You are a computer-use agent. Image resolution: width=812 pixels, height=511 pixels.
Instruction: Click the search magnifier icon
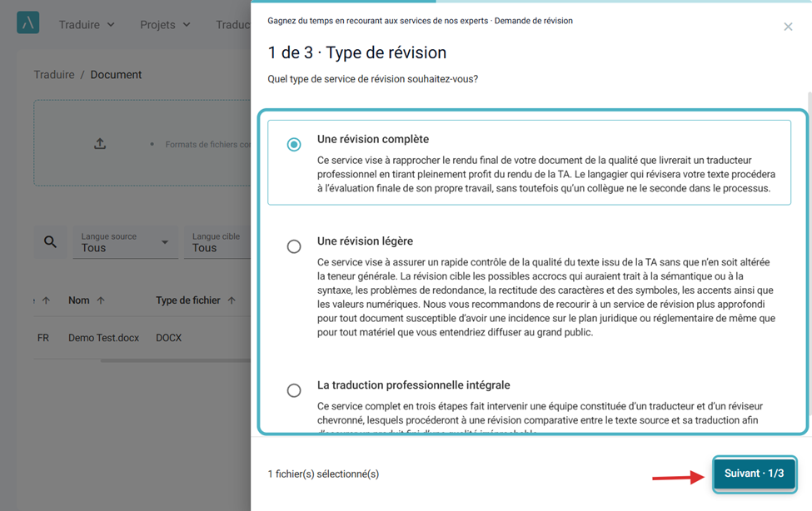[x=50, y=241]
